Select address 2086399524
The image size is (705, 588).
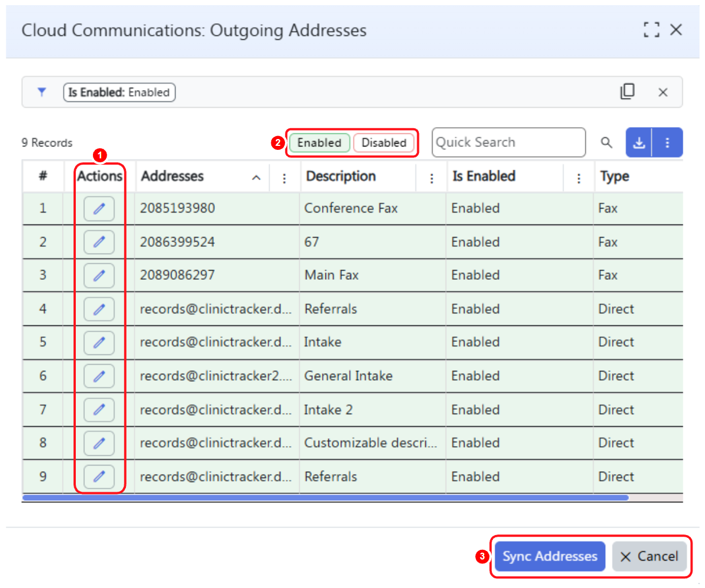click(177, 242)
